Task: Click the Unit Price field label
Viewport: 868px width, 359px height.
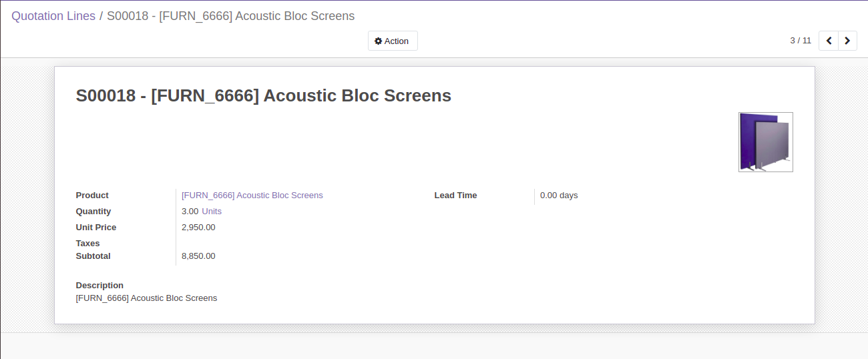Action: pos(96,228)
